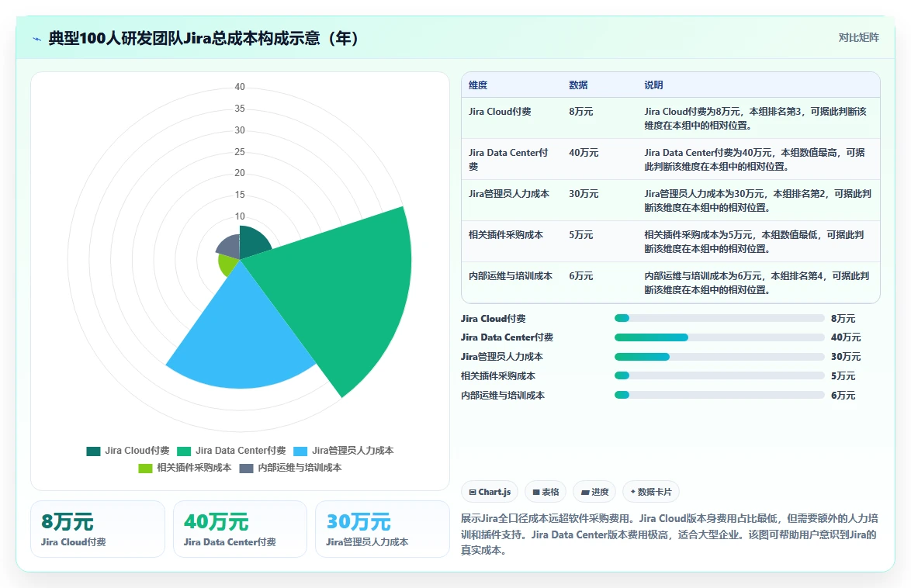Viewport: 911px width, 588px height.
Task: Click the dark teal Jira Cloud chart segment
Action: click(x=253, y=243)
